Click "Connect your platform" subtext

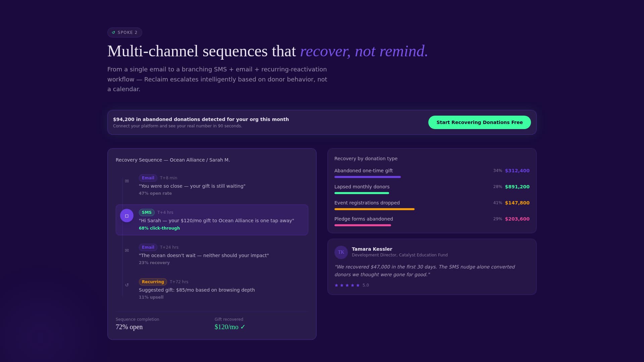tap(177, 126)
